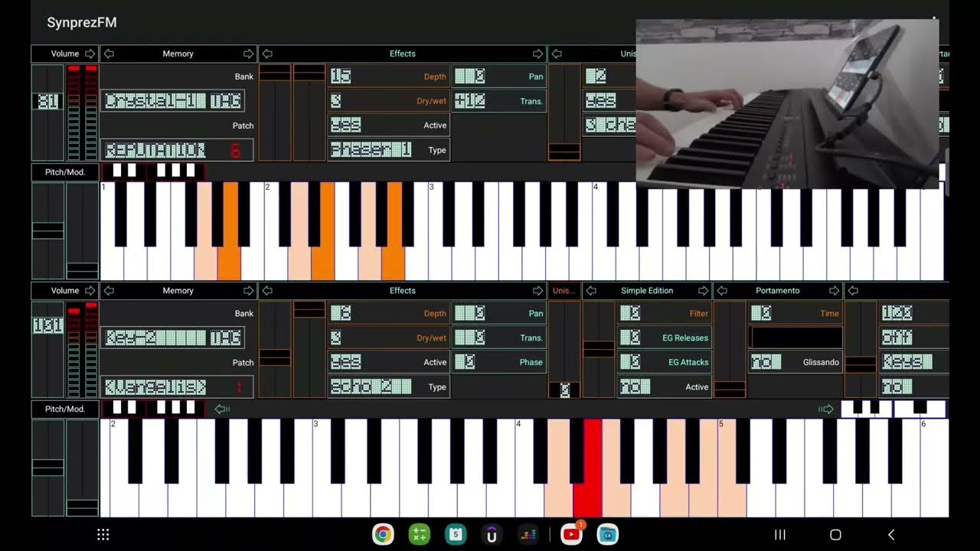This screenshot has height=551, width=980.
Task: Click the left arrow of bottom Effects panel
Action: tap(267, 291)
